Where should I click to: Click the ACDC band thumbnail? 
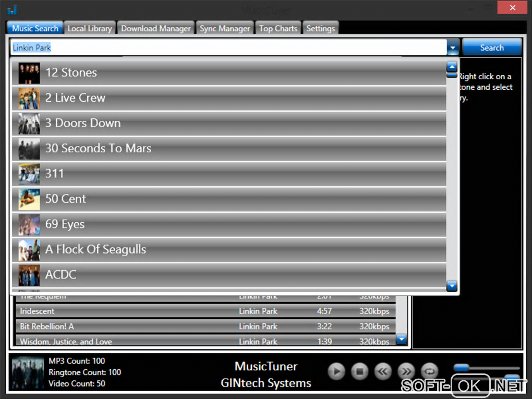click(x=29, y=275)
